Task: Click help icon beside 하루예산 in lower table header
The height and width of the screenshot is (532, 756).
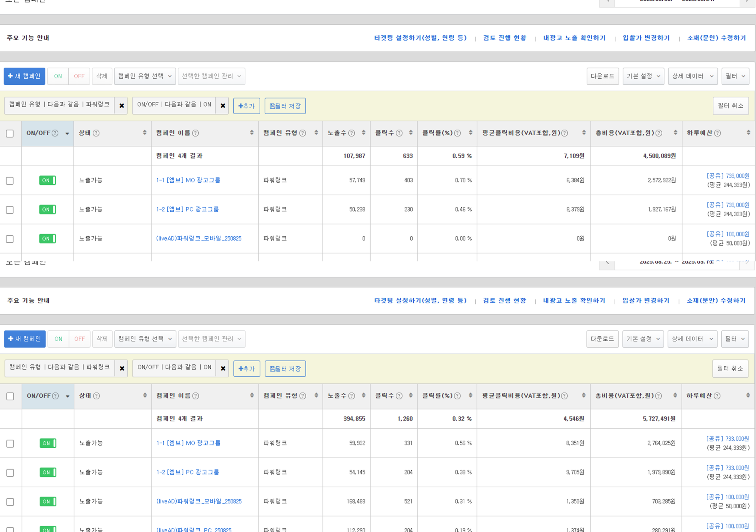Action: point(717,396)
